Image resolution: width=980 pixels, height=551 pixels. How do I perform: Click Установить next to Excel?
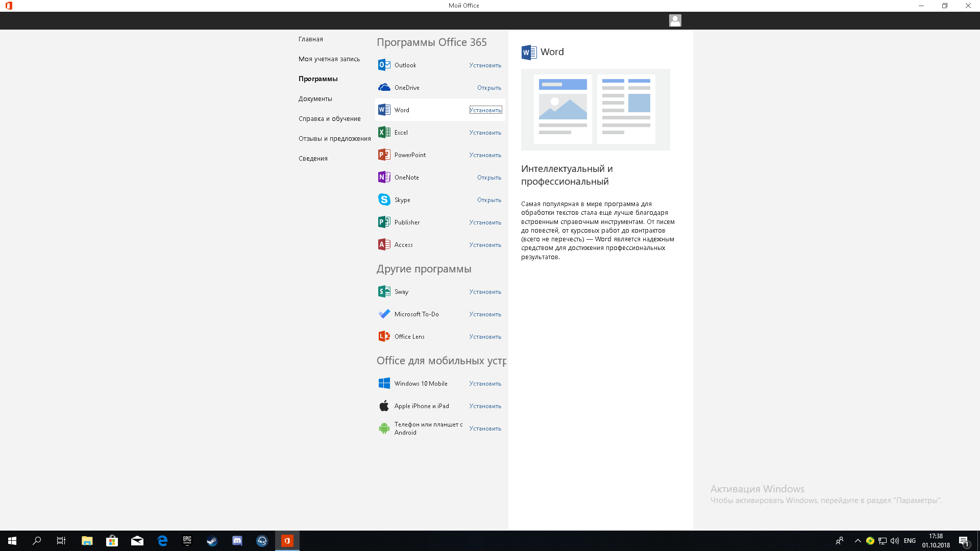(x=485, y=133)
